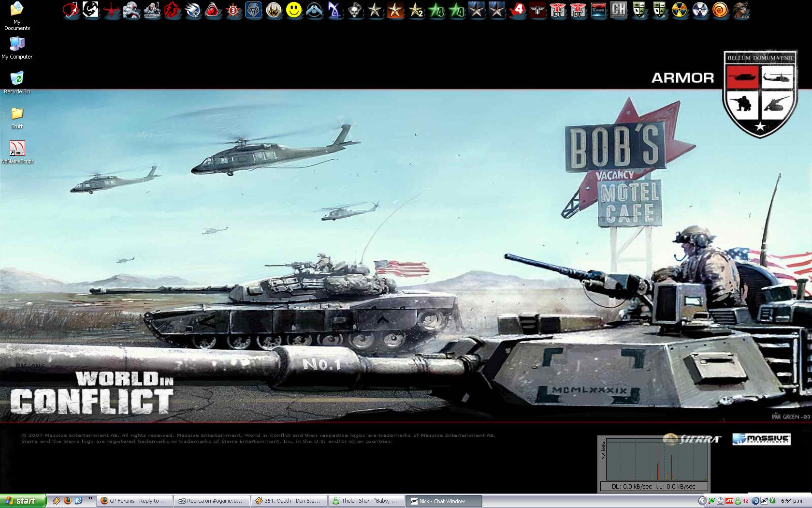The height and width of the screenshot is (508, 812).
Task: Expand the quick launch overflow chevron
Action: tap(90, 498)
